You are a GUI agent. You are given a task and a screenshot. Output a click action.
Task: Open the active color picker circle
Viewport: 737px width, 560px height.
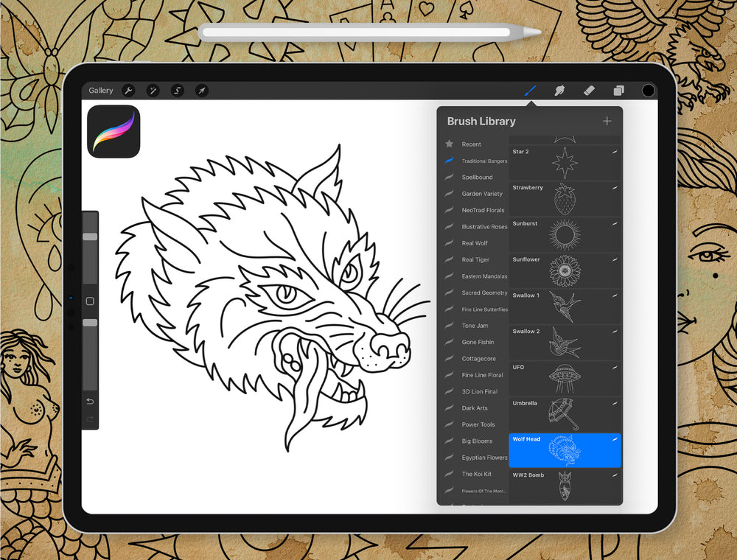[648, 91]
